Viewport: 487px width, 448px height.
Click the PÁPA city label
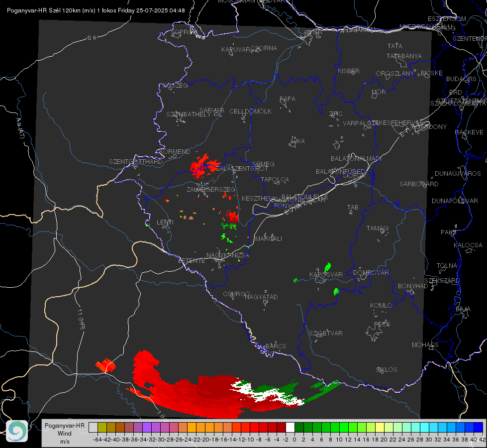pyautogui.click(x=288, y=99)
